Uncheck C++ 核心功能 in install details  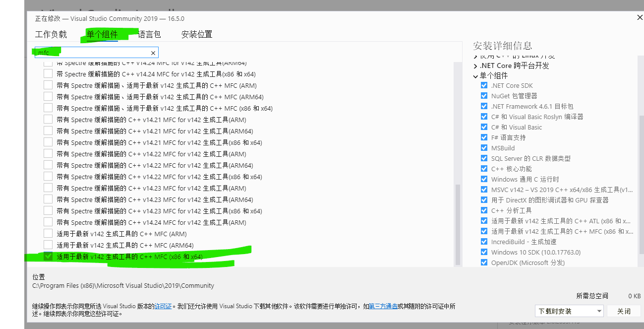484,169
